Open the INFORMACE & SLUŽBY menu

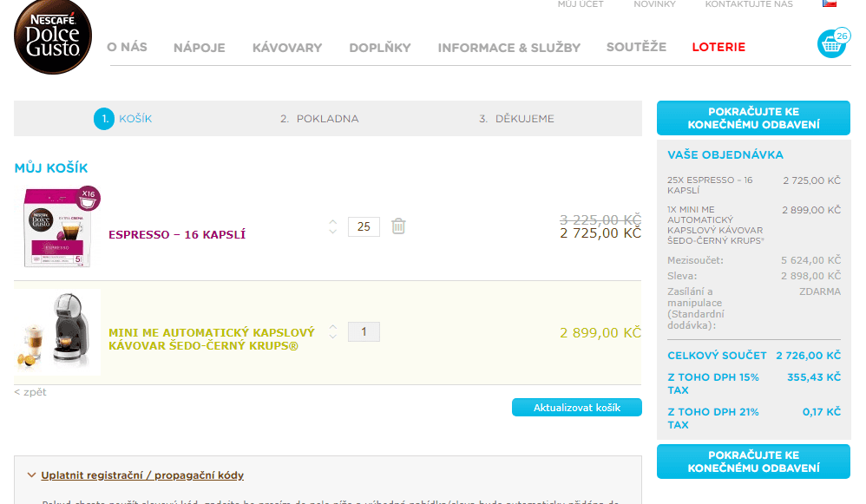tap(509, 48)
